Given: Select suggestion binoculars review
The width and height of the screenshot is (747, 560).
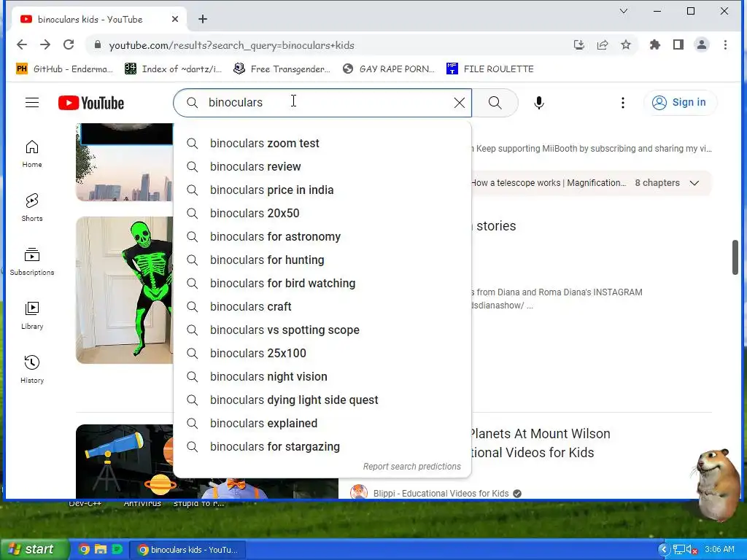Looking at the screenshot, I should 322,167.
